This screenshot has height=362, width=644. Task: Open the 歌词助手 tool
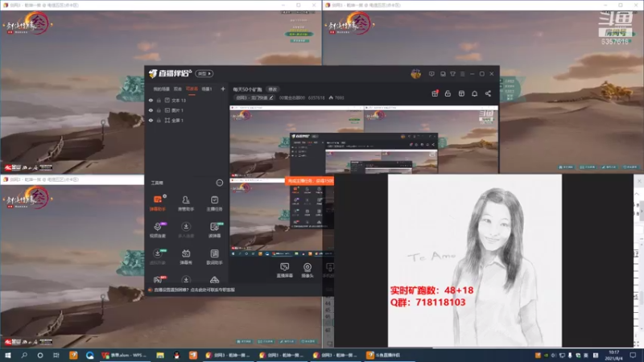point(214,257)
